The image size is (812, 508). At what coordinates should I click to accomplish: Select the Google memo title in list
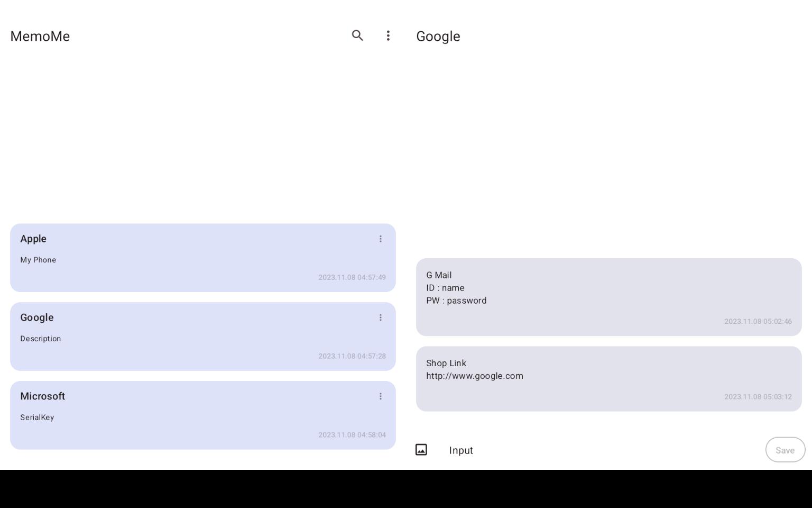(x=37, y=317)
